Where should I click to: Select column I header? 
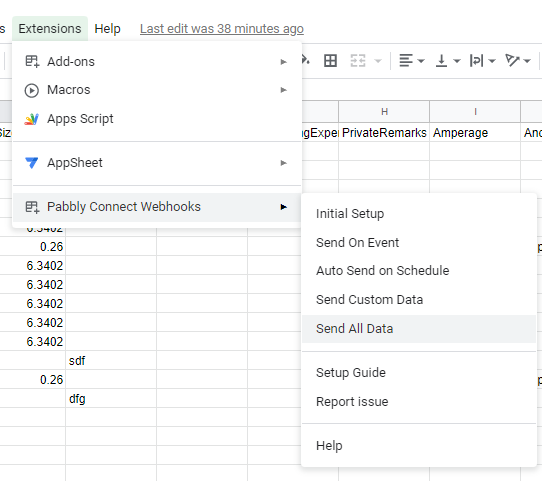475,111
